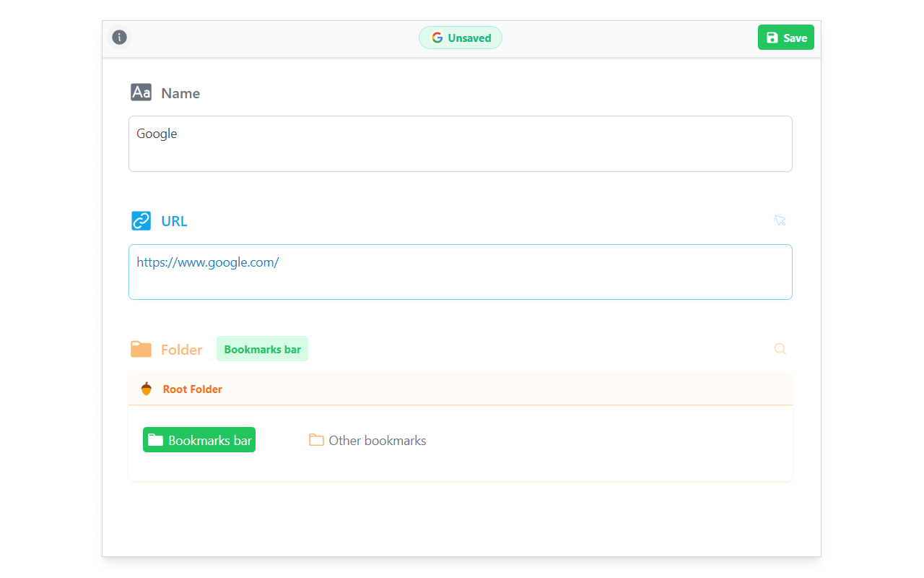Save the bookmark with the Save button
This screenshot has height=578, width=924.
[786, 38]
